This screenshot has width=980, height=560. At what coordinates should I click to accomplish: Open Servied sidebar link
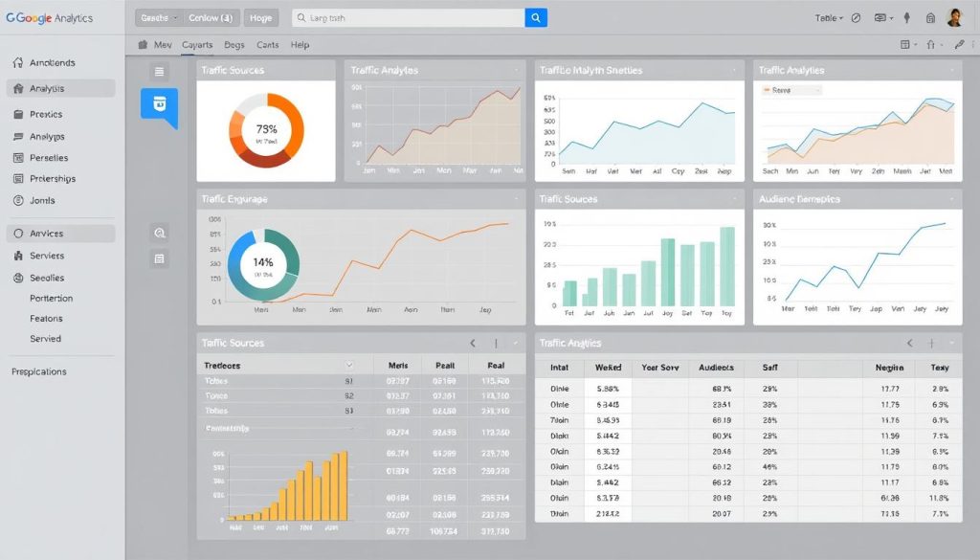46,338
